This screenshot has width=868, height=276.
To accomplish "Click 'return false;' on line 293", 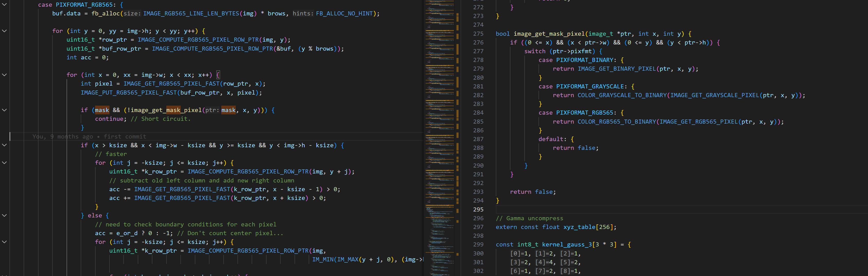I will pyautogui.click(x=533, y=192).
